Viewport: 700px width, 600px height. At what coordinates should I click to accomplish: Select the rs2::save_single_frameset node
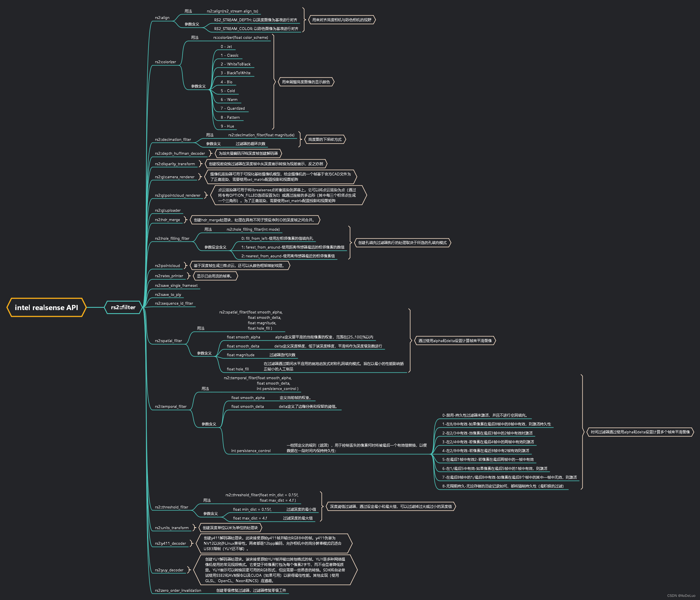176,285
